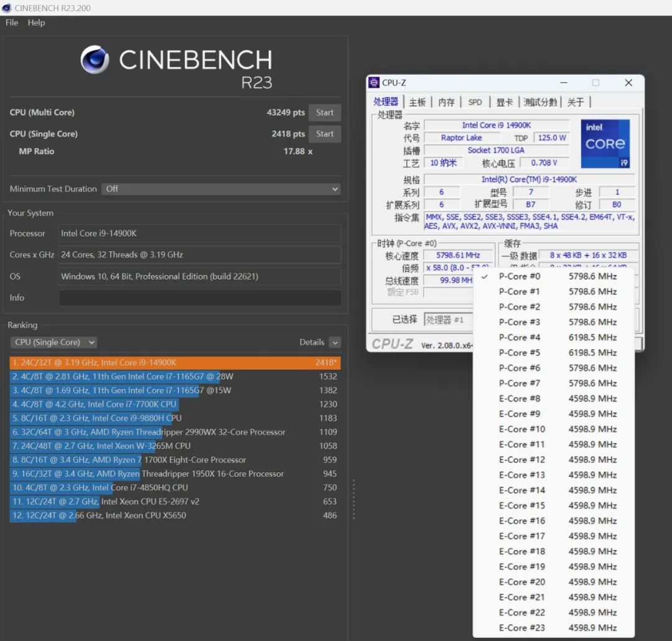Select E-Core #9 in the core list

coord(553,414)
